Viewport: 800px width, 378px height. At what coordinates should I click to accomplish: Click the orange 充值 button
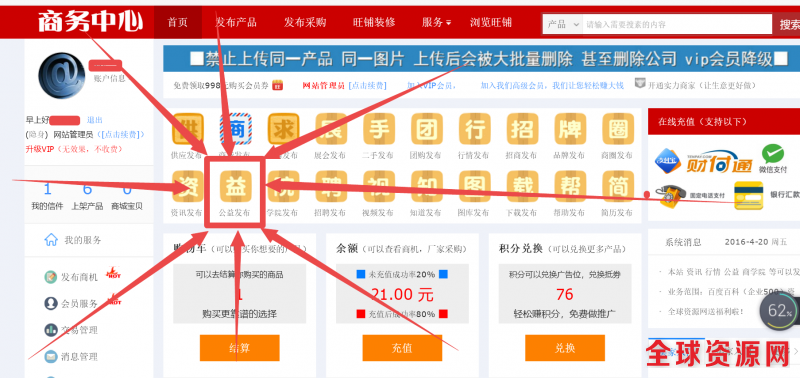(x=402, y=348)
